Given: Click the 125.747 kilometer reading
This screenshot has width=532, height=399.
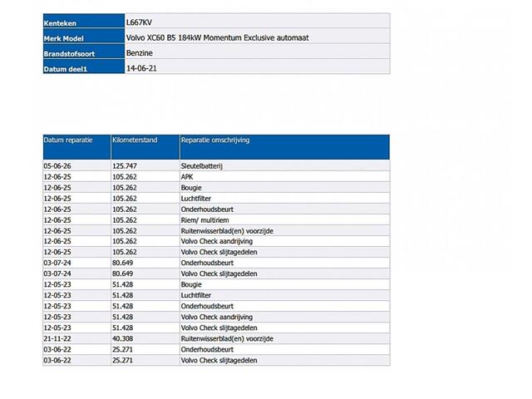Looking at the screenshot, I should tap(125, 166).
